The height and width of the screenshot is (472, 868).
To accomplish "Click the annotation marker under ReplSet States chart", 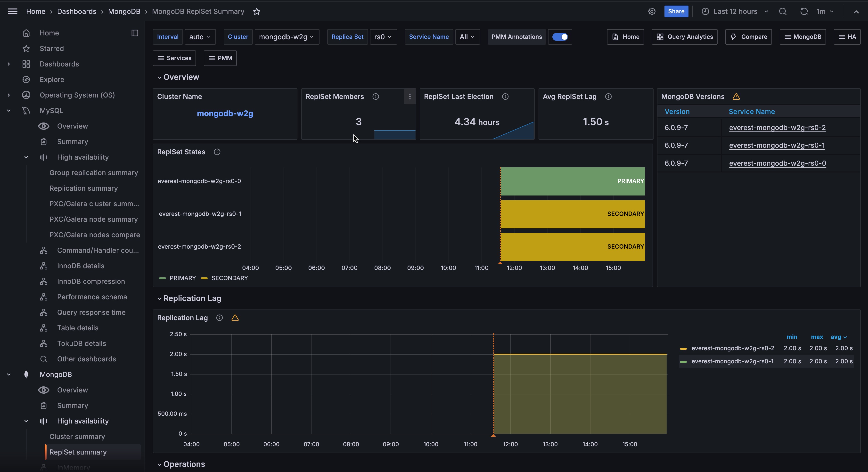I will pyautogui.click(x=500, y=263).
